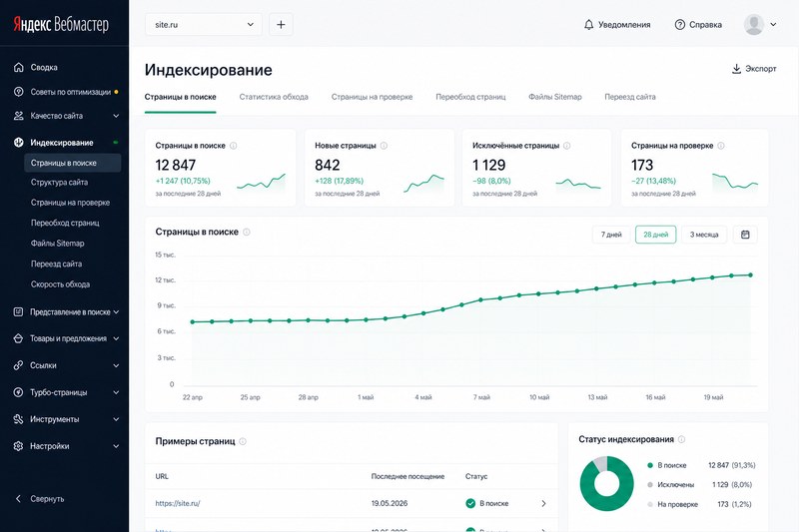Switch to the Переезд сайта tab

[x=630, y=97]
